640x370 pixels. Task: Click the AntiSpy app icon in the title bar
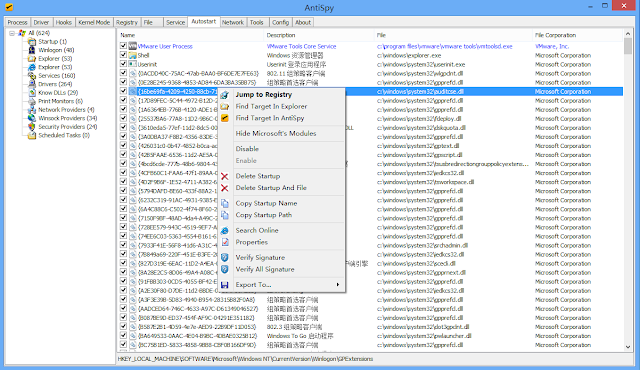click(9, 7)
